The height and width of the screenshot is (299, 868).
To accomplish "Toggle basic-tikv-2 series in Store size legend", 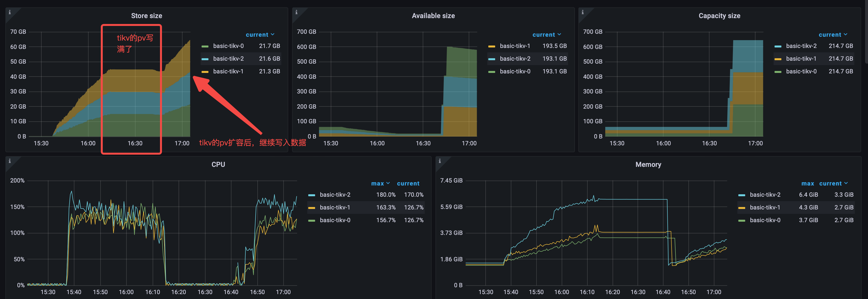I will [x=228, y=59].
